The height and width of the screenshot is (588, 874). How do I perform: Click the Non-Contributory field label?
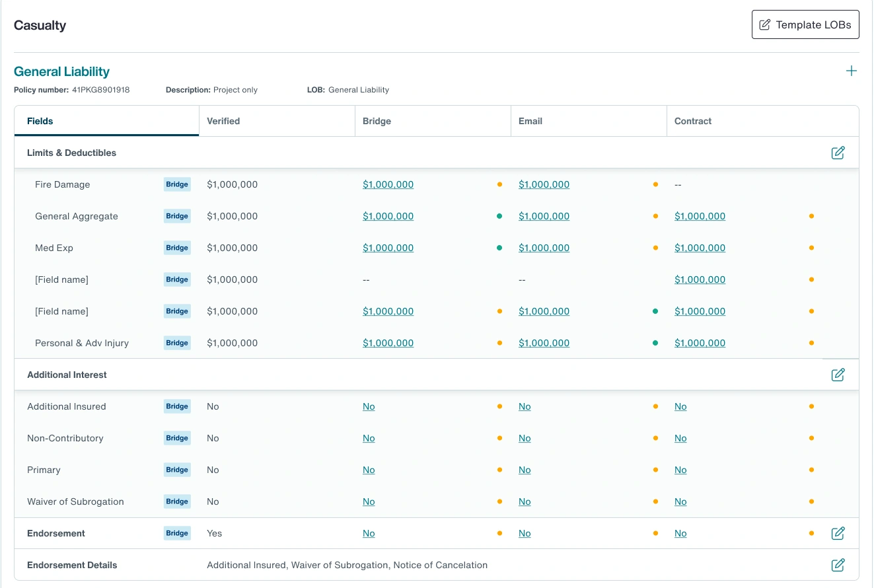(x=65, y=438)
